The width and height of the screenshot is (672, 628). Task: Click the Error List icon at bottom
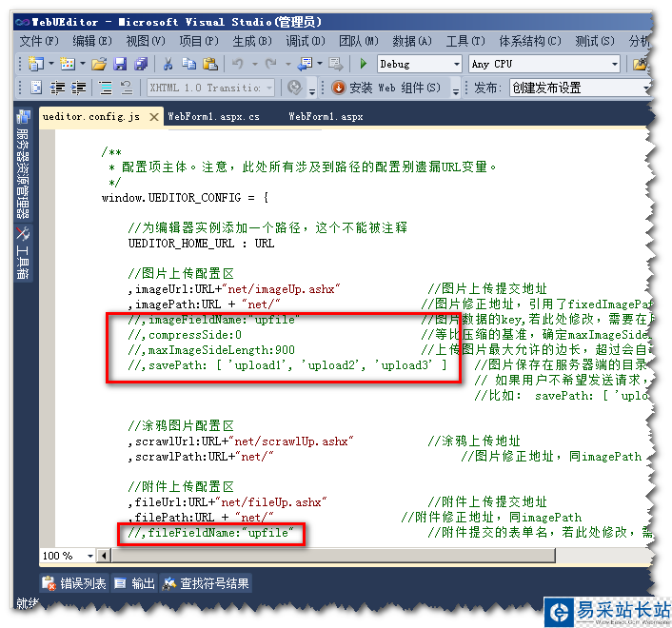49,583
